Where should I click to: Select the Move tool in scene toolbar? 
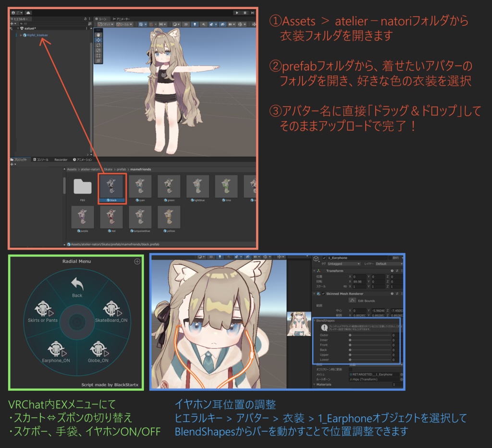(x=98, y=40)
